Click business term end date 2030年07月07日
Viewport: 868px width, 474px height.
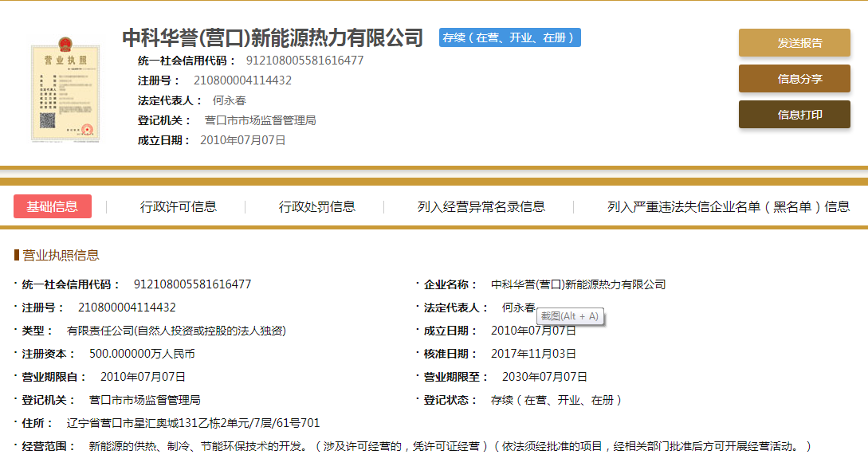544,377
